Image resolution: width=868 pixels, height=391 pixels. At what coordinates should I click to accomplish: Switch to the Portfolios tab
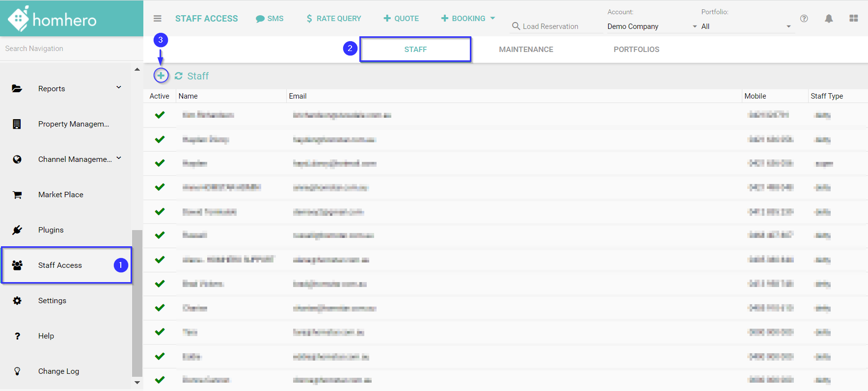[636, 50]
